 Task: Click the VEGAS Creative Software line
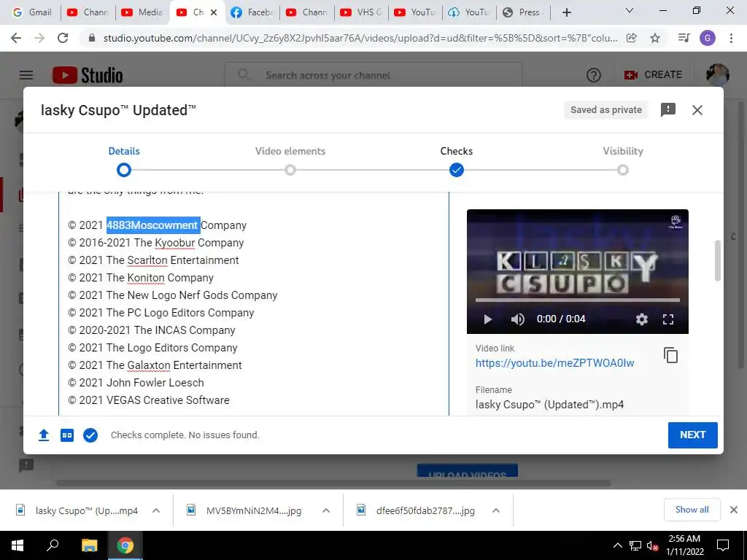pos(149,400)
